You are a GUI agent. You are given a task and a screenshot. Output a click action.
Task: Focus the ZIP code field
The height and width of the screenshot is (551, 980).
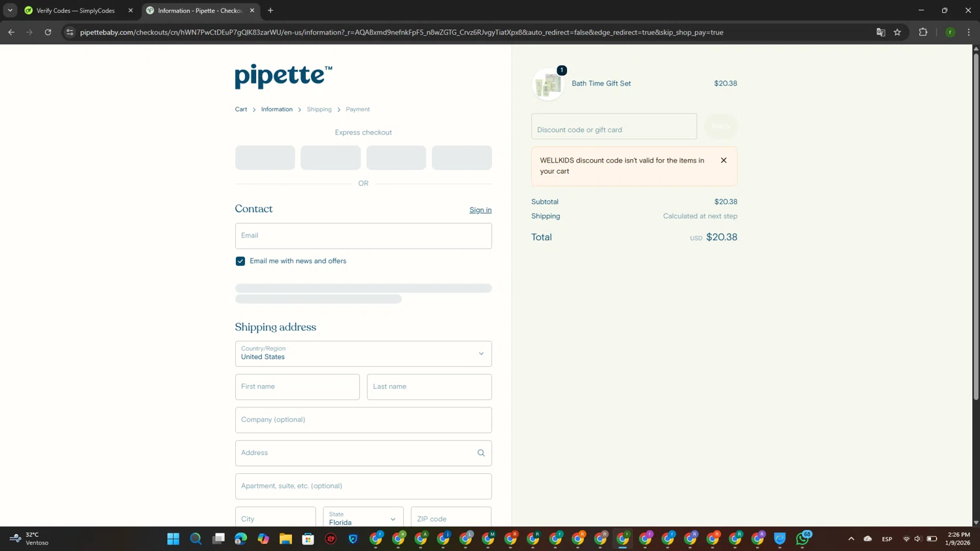tap(451, 518)
